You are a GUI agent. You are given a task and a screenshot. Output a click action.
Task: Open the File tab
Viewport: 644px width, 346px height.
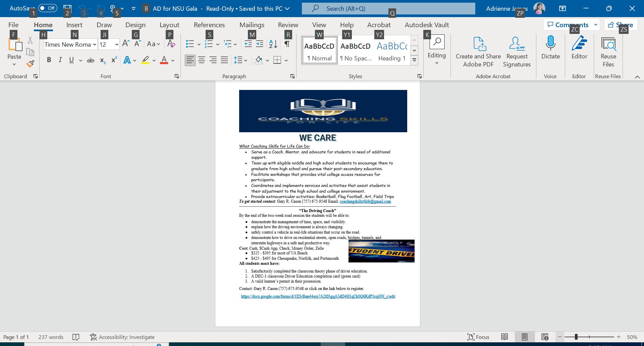13,25
